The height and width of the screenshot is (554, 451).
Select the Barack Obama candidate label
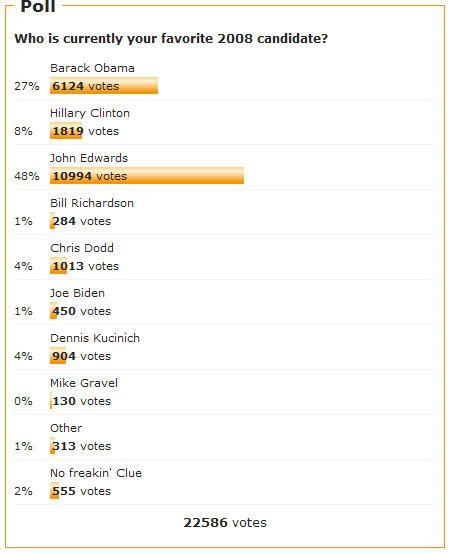click(92, 68)
